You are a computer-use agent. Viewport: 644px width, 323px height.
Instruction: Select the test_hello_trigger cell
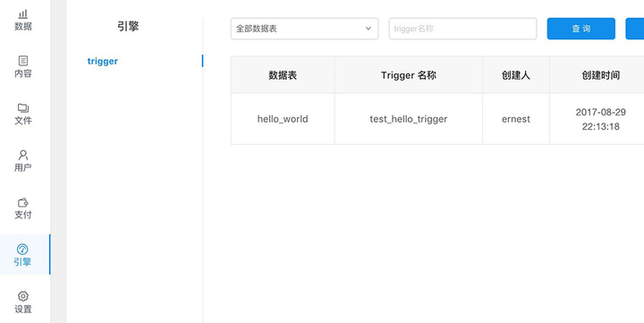[x=409, y=119]
